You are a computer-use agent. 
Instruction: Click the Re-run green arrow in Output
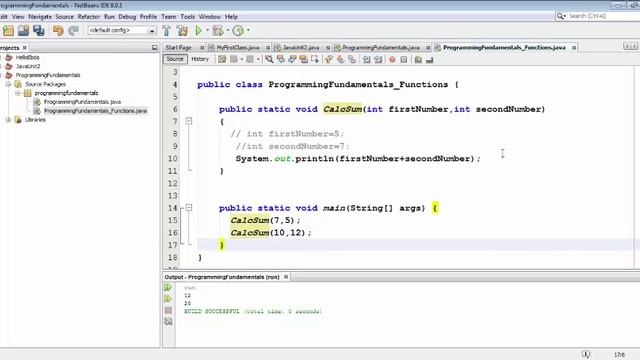[168, 288]
